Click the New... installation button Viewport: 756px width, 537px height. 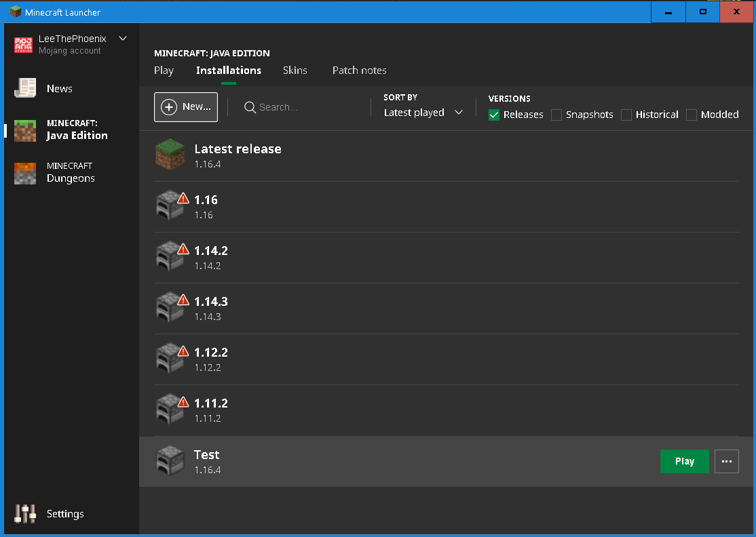pos(186,107)
